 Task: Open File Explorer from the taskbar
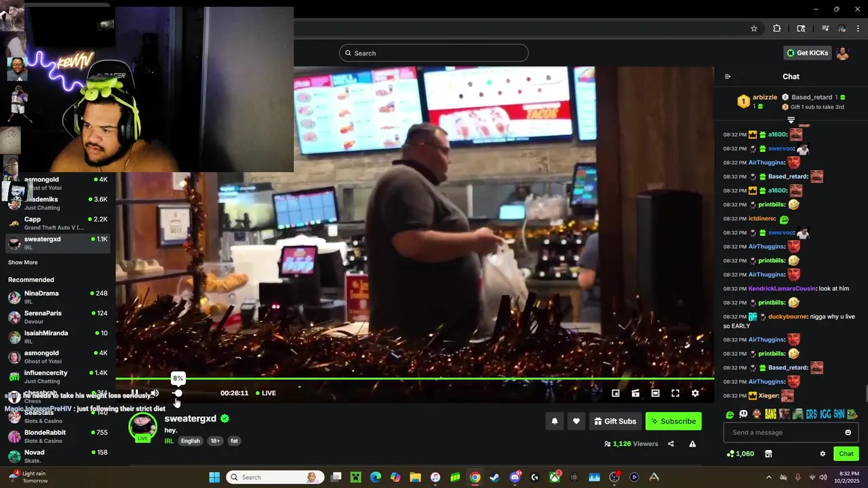pyautogui.click(x=415, y=477)
